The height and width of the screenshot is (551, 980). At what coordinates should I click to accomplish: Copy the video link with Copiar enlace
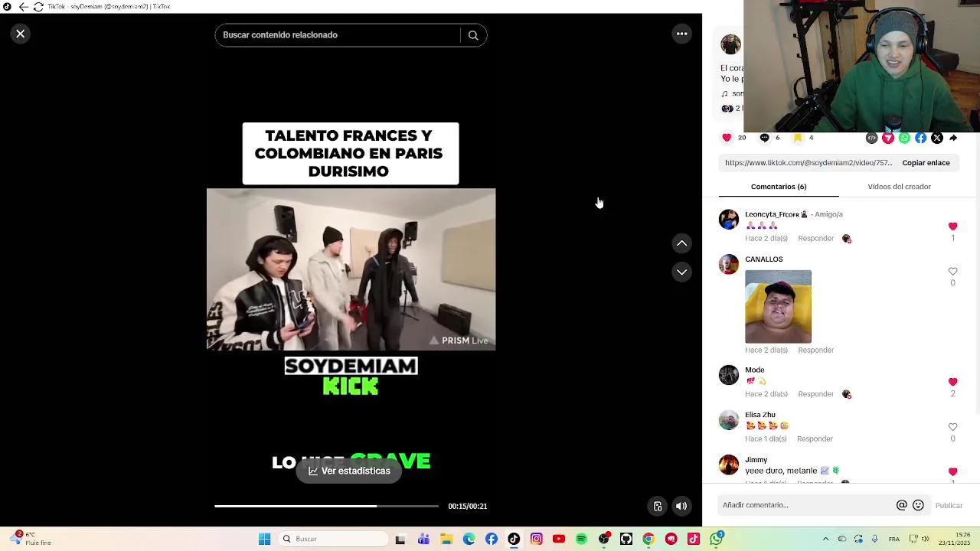926,163
